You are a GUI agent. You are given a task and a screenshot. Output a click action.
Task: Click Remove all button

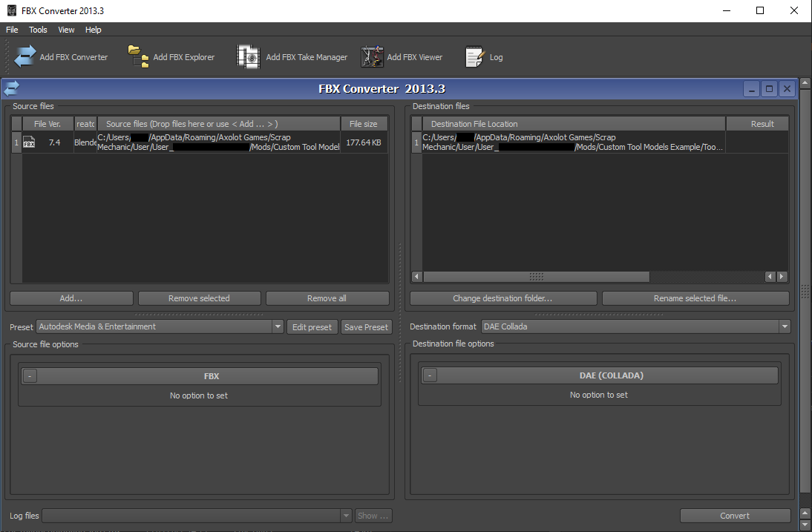point(327,298)
